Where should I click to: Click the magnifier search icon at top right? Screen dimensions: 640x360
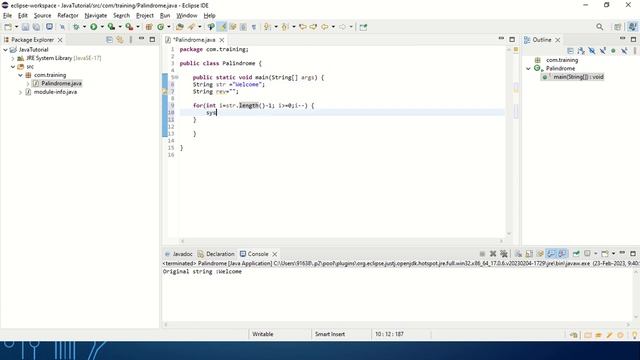[600, 27]
